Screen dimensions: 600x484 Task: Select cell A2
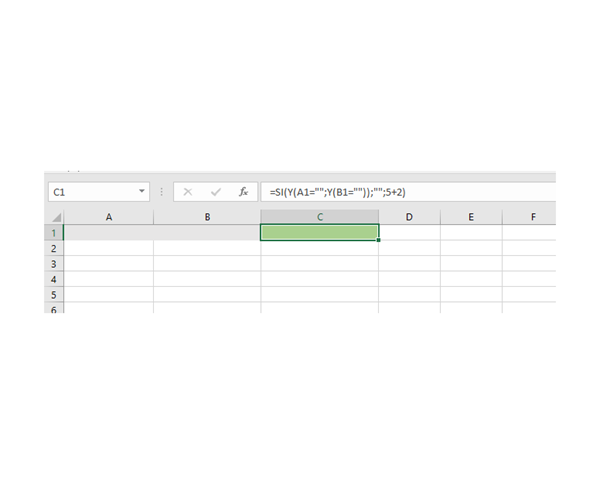coord(108,248)
